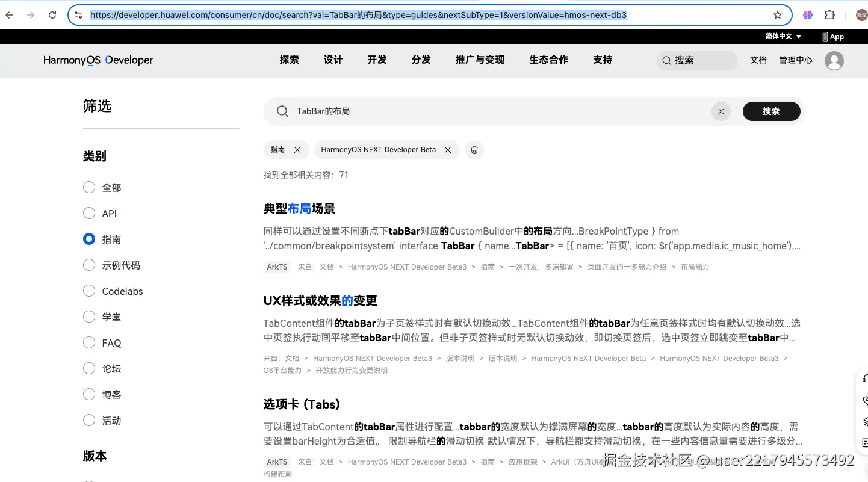Screen dimensions: 868x482
Task: Open the purple brain extension icon
Action: tap(808, 15)
